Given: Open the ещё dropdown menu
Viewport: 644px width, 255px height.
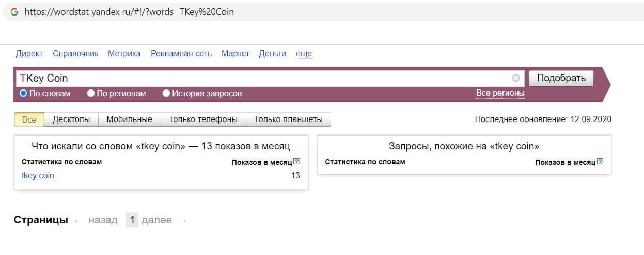Looking at the screenshot, I should coord(304,54).
